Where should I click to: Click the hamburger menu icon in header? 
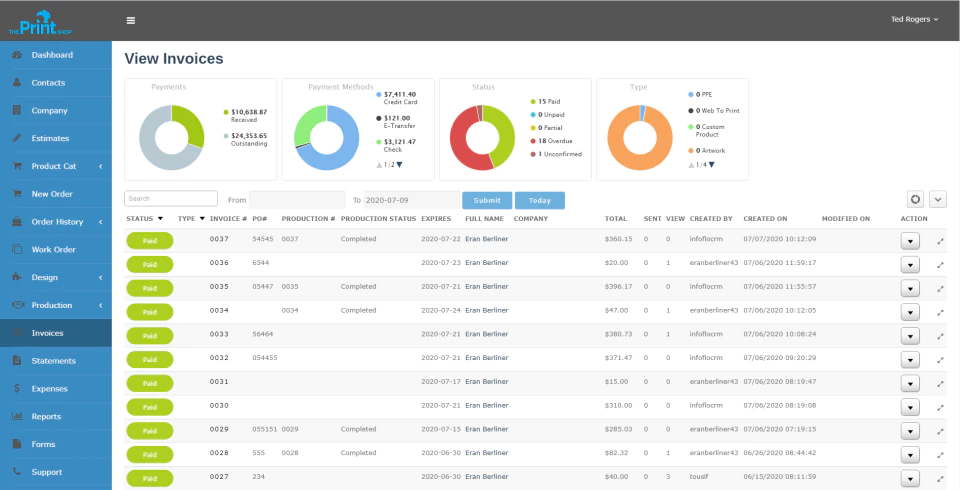click(130, 20)
